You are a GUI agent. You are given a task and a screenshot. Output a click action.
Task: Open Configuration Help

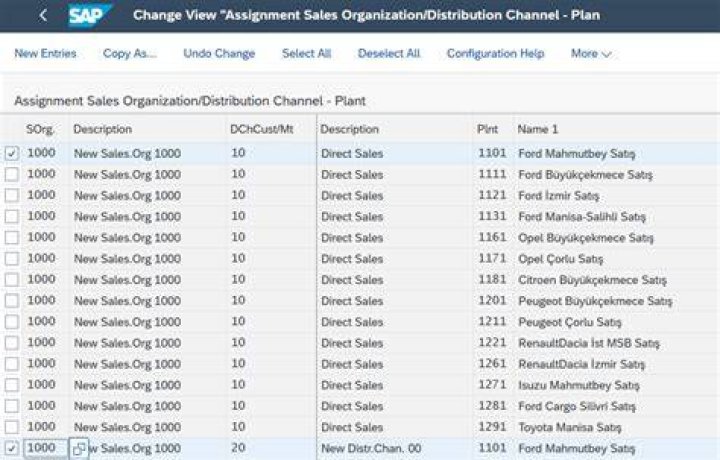tap(495, 53)
